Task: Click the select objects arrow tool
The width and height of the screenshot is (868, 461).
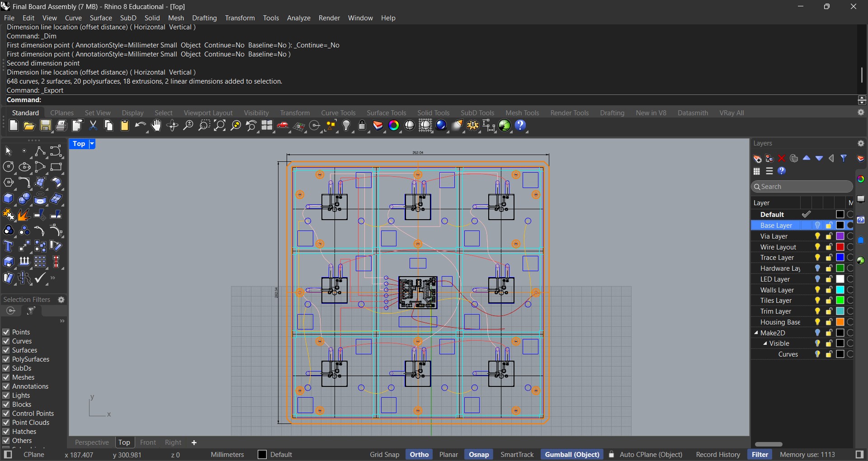Action: 8,151
